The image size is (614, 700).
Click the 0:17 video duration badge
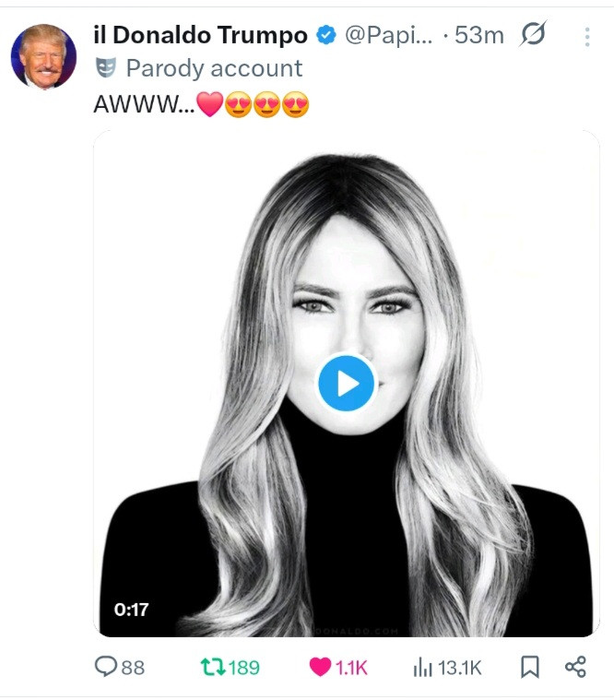(x=131, y=610)
